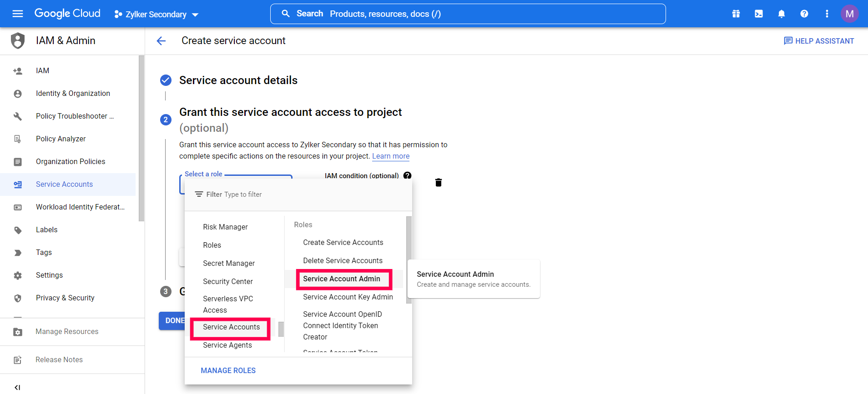Open Privacy & Security in sidebar
The width and height of the screenshot is (868, 394).
tap(68, 298)
